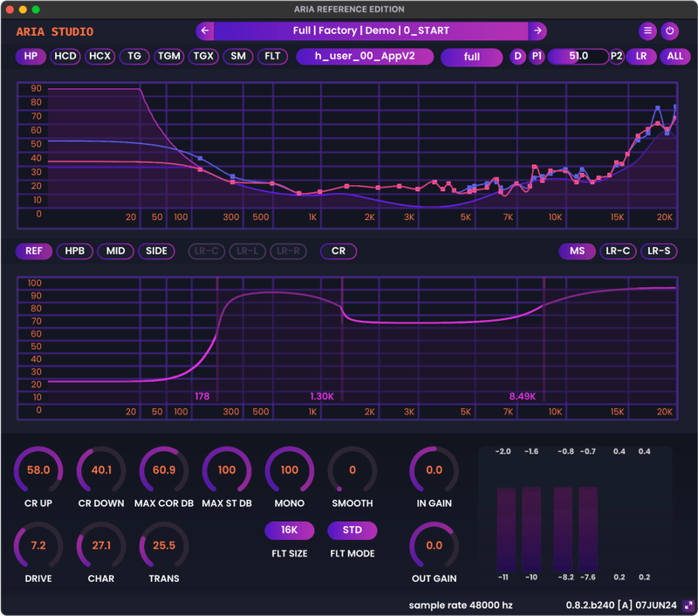The image size is (698, 616).
Task: Click the ARIA STUDIO logo
Action: [55, 31]
